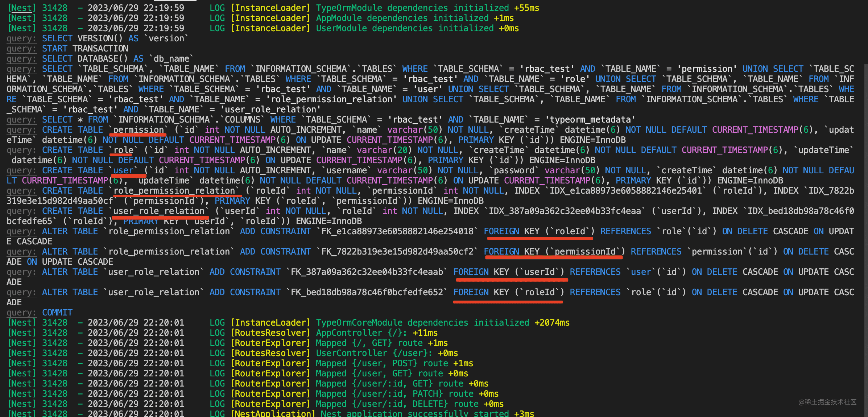Click the UserModule dependencies initialized message
The image size is (868, 417).
(405, 28)
